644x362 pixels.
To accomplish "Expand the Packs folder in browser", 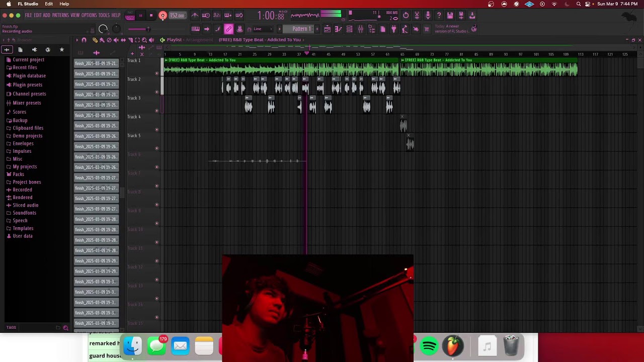I will 18,174.
